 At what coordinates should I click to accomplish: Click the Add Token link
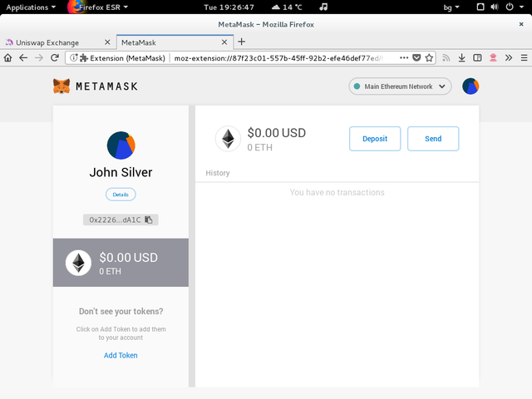[x=121, y=355]
